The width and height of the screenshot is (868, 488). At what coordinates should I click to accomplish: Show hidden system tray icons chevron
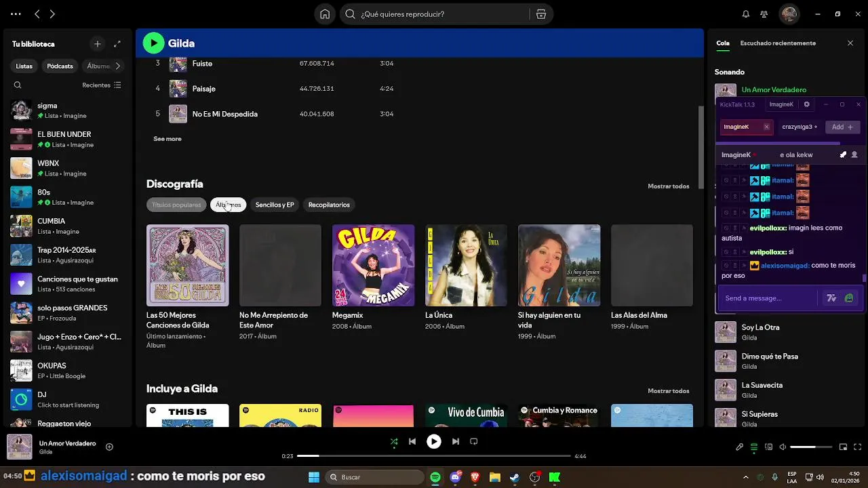click(746, 477)
